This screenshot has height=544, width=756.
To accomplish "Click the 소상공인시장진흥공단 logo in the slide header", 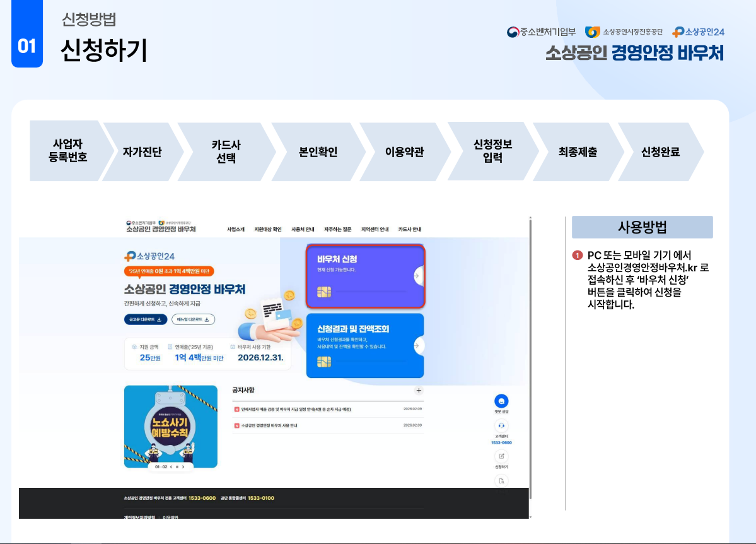I will (624, 32).
